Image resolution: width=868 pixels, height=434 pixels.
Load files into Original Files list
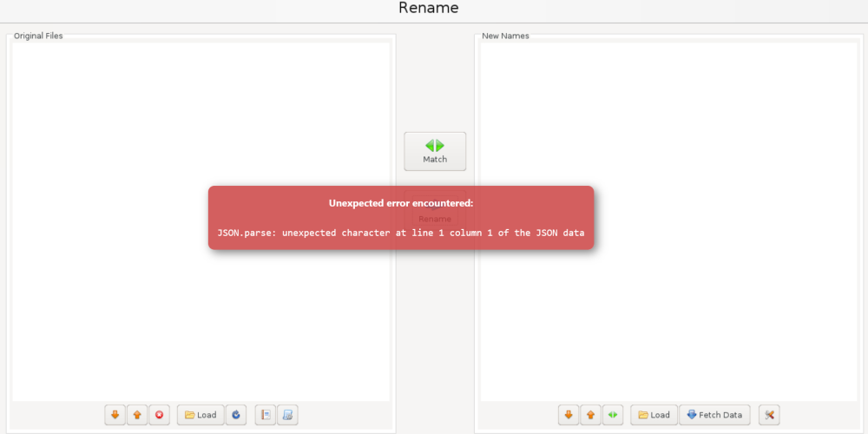pyautogui.click(x=201, y=415)
